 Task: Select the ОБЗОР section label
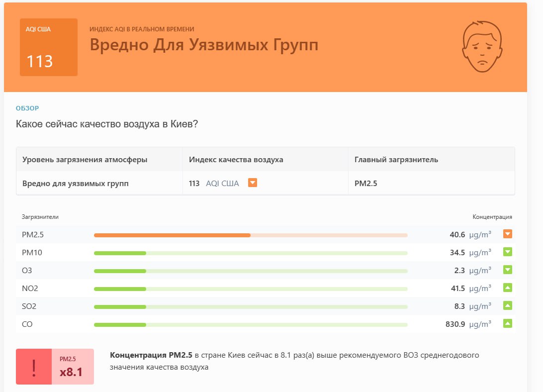click(27, 108)
